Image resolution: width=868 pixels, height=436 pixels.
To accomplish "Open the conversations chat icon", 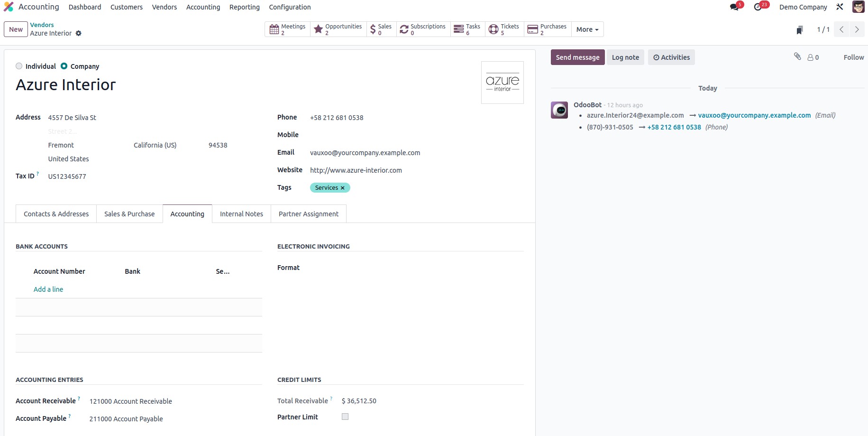I will 735,7.
